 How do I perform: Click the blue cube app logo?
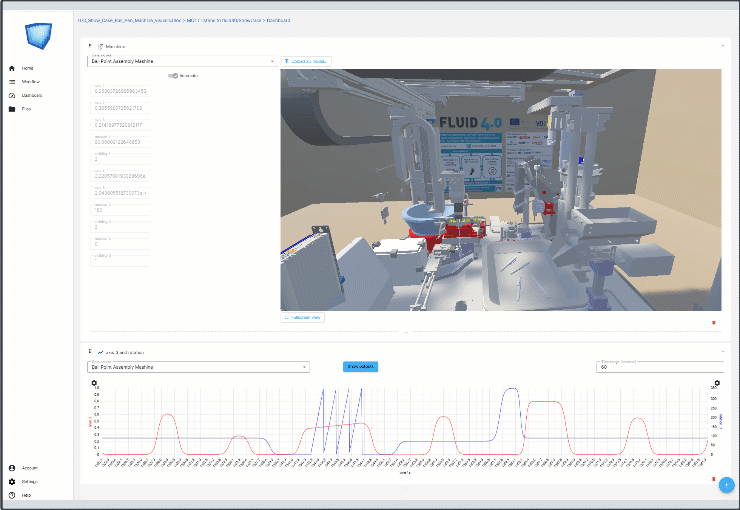36,36
